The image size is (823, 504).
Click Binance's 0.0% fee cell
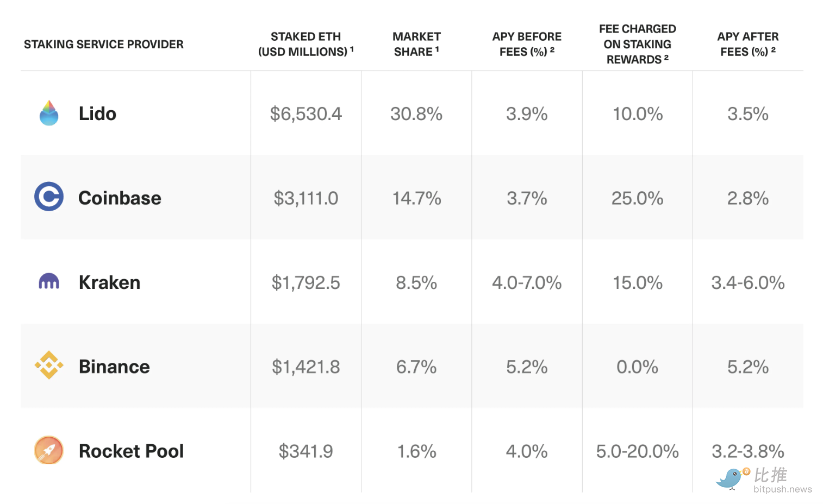click(x=637, y=367)
